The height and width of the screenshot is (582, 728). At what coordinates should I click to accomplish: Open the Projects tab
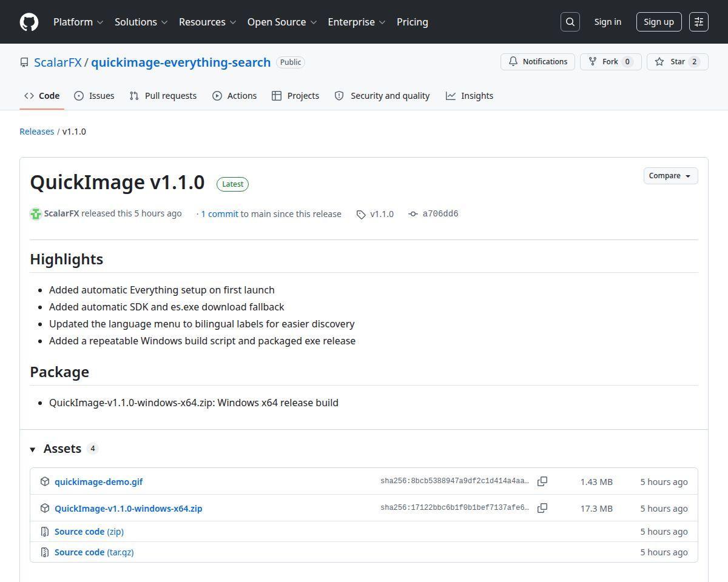point(295,96)
